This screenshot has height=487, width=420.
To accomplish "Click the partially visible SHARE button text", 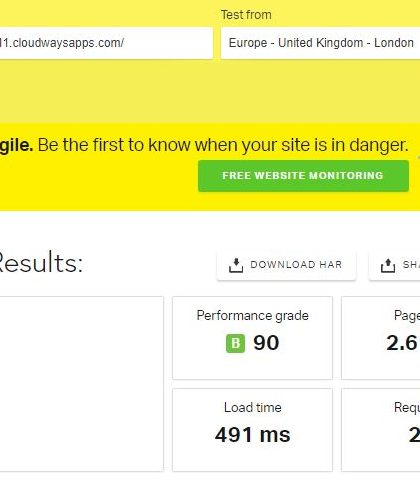I will pos(411,265).
